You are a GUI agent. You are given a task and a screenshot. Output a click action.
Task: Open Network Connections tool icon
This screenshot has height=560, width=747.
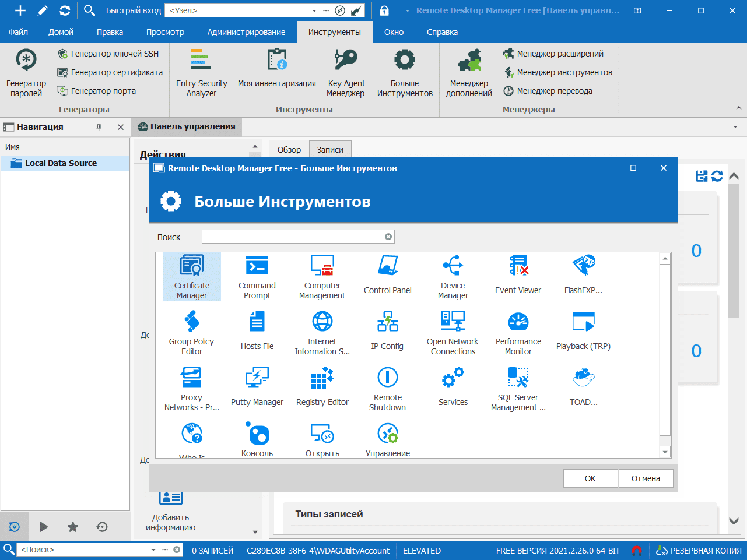point(453,333)
